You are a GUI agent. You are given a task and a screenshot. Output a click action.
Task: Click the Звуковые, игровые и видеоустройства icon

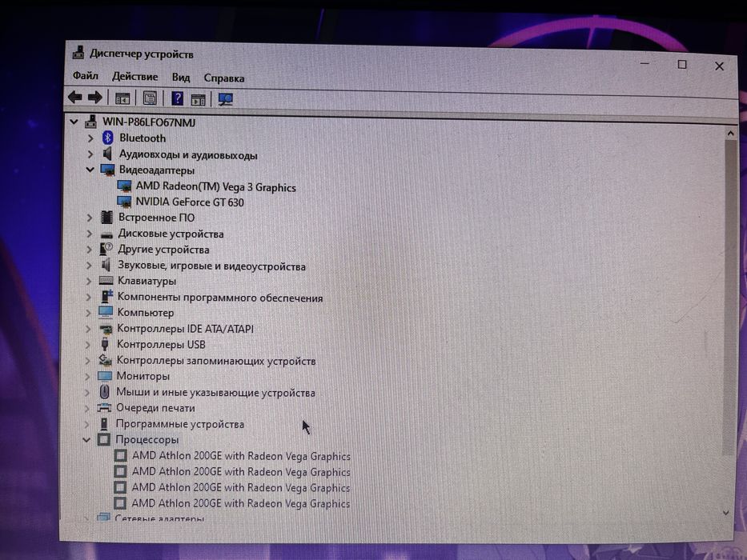[x=106, y=265]
